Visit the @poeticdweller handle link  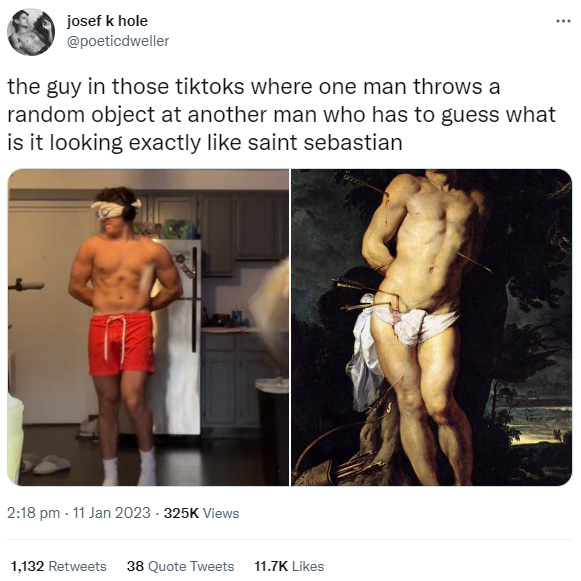118,41
